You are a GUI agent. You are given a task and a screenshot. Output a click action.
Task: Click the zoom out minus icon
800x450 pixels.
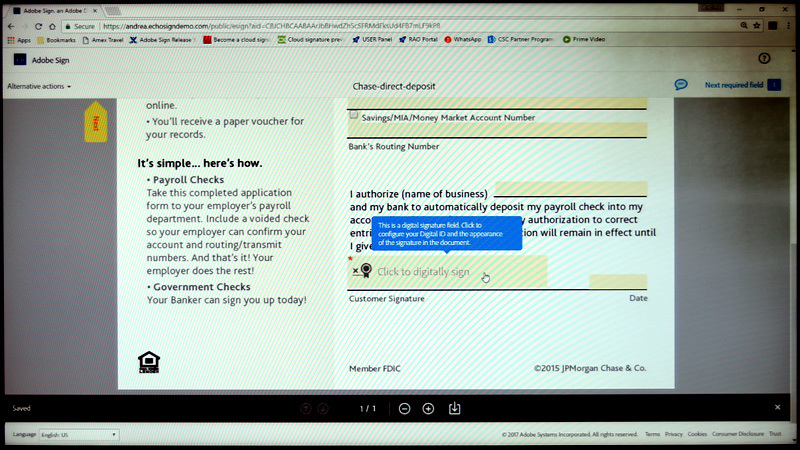click(405, 409)
